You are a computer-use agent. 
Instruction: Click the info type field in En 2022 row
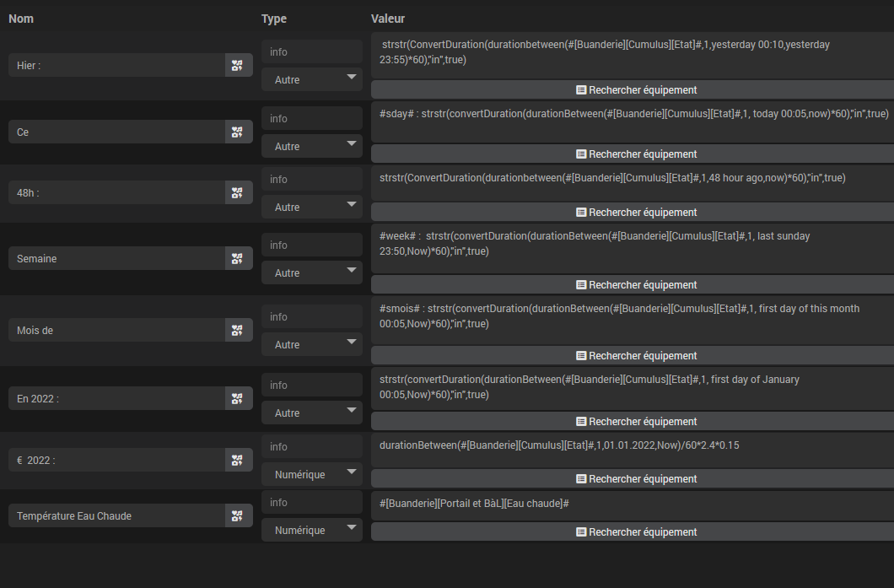pyautogui.click(x=312, y=385)
